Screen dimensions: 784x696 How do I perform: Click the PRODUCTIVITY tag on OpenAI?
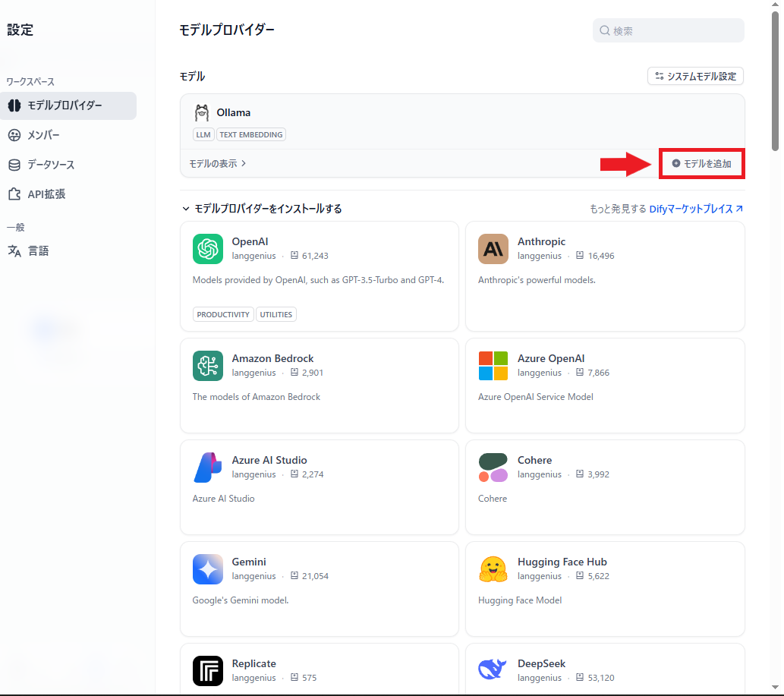click(223, 314)
